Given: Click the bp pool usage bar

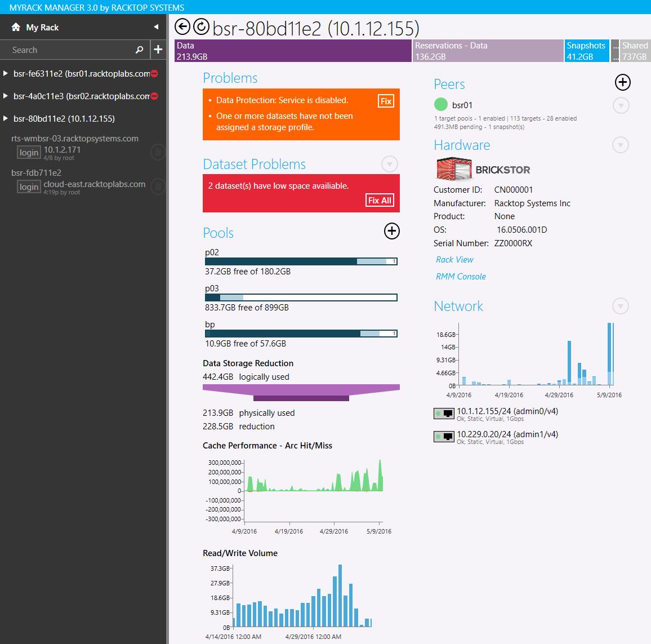Looking at the screenshot, I should pyautogui.click(x=301, y=334).
